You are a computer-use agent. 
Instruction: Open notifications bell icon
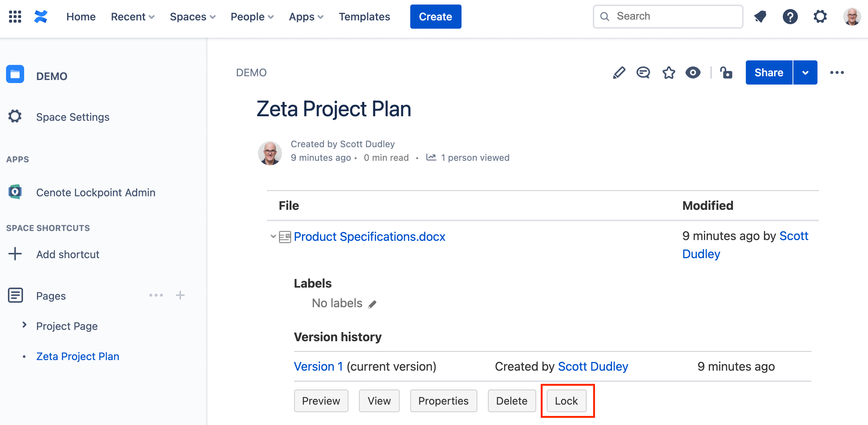coord(760,17)
